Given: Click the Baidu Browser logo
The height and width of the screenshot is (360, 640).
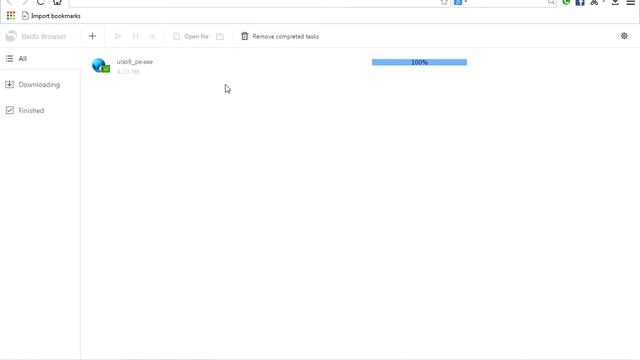Looking at the screenshot, I should [11, 36].
